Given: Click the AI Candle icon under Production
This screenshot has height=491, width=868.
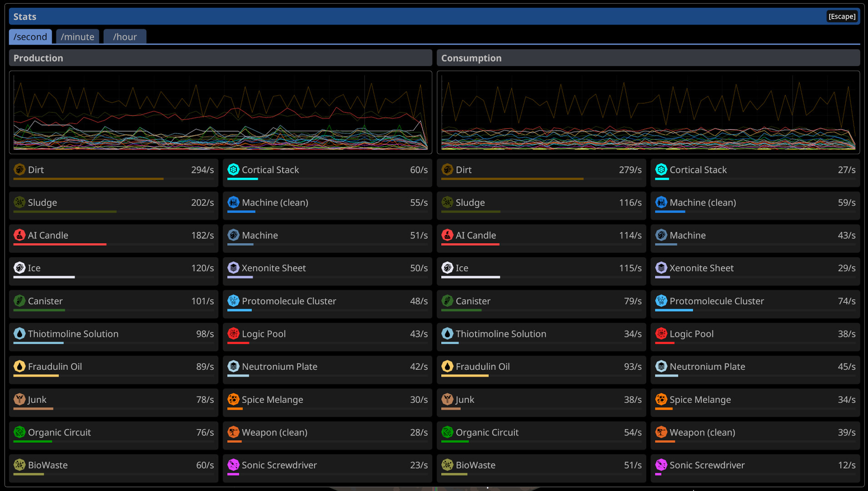Looking at the screenshot, I should point(20,235).
